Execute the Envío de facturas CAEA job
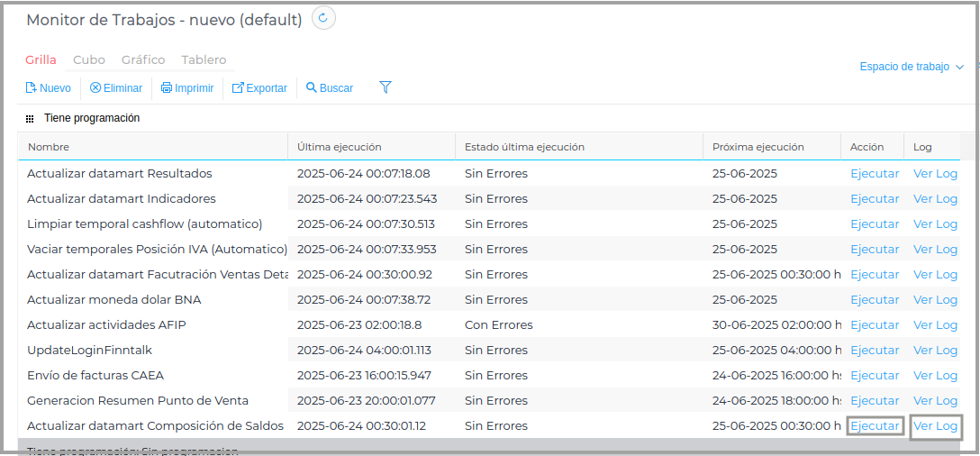Viewport: 980px width, 456px height. pyautogui.click(x=875, y=376)
